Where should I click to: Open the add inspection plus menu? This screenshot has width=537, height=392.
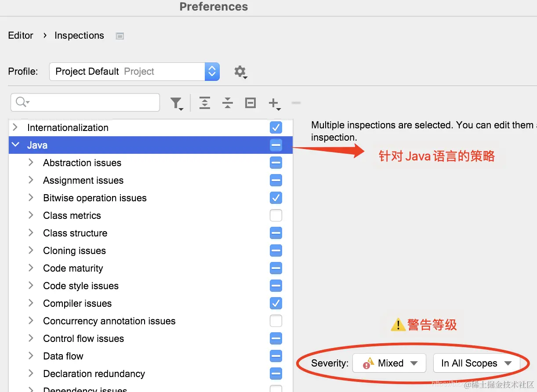[x=274, y=104]
